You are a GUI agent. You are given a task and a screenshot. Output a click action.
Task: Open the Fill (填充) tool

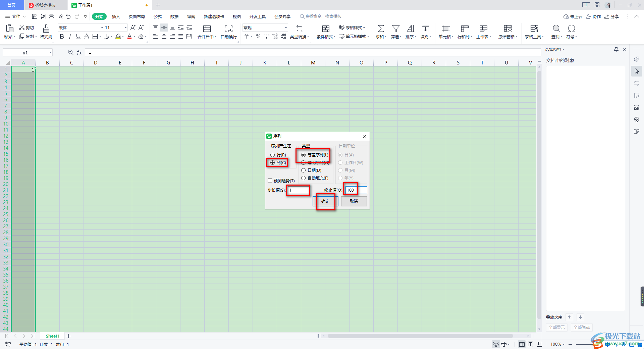point(425,32)
